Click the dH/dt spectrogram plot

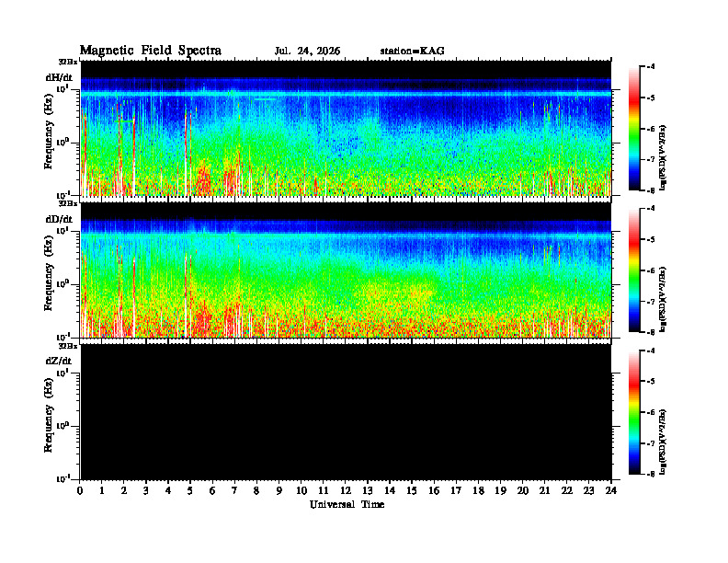pyautogui.click(x=346, y=128)
